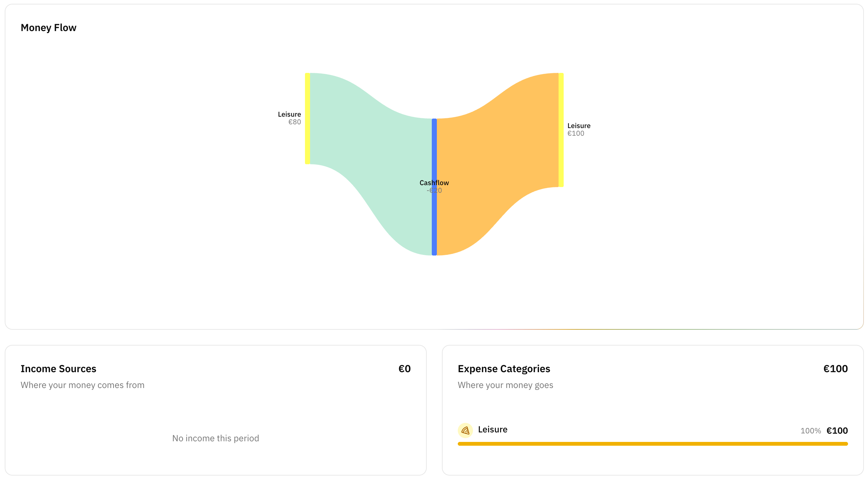This screenshot has height=479, width=868.
Task: Click the Leisure expense progress bar
Action: 653,443
